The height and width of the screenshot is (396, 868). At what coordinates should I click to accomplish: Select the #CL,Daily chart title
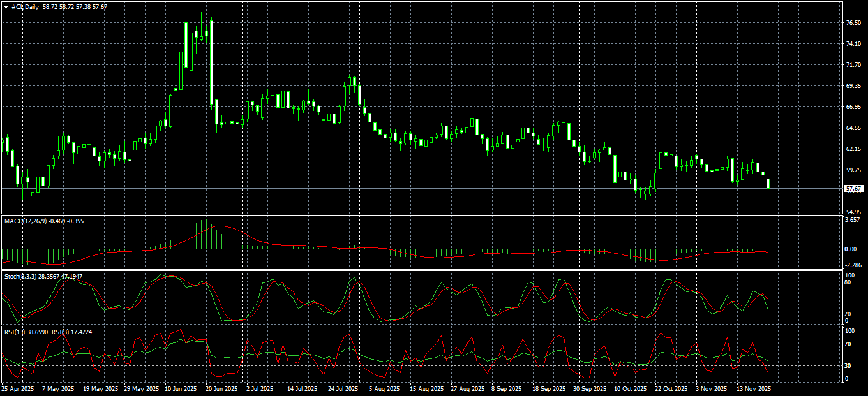click(26, 6)
